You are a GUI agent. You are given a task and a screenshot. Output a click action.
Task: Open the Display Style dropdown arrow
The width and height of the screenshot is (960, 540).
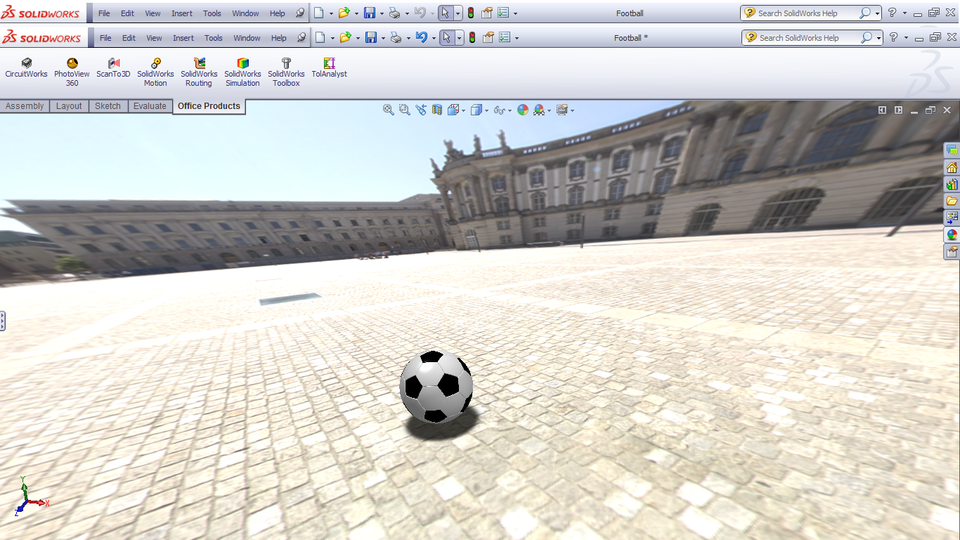pyautogui.click(x=487, y=110)
